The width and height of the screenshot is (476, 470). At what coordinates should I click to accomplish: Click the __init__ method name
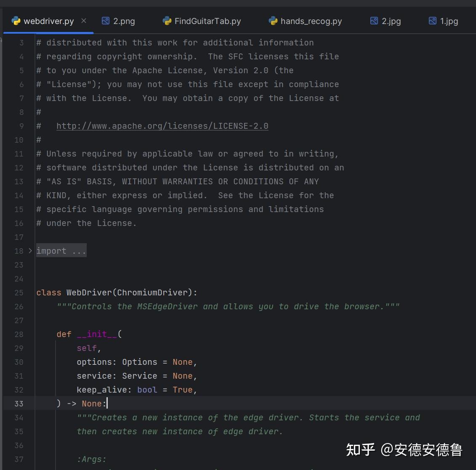pos(97,334)
